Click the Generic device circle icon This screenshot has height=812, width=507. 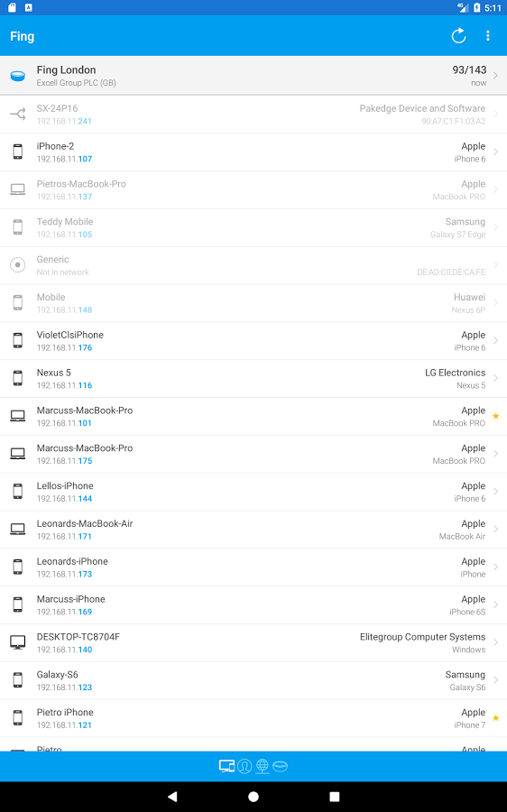(18, 265)
